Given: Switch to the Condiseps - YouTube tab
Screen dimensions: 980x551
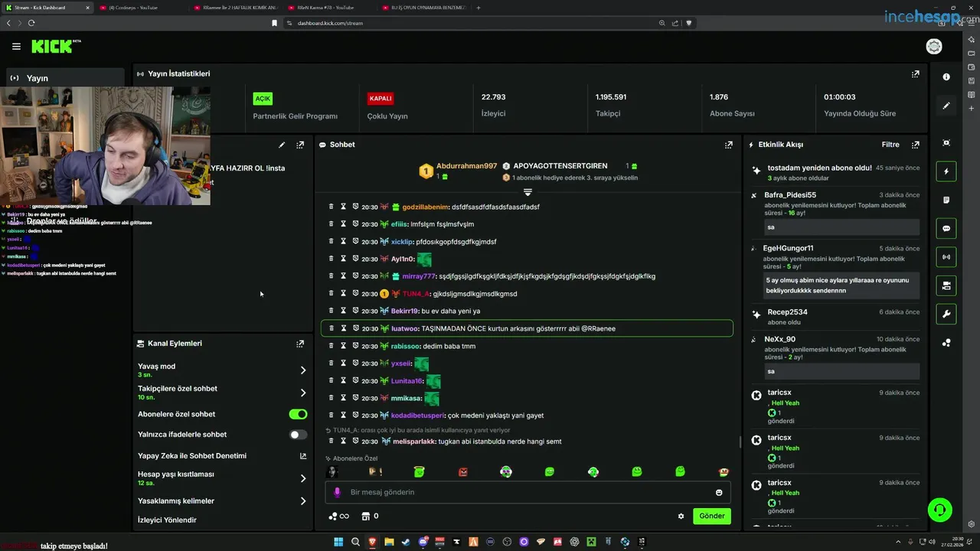Looking at the screenshot, I should [141, 8].
